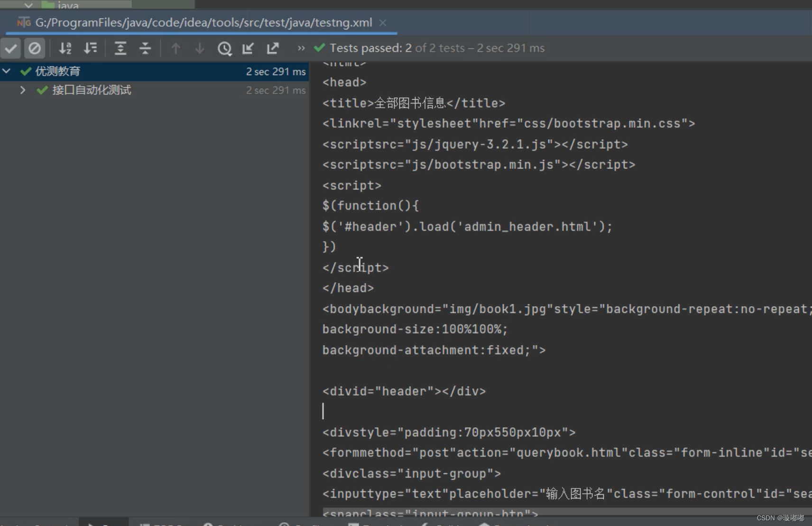Image resolution: width=812 pixels, height=526 pixels.
Task: Click the <head> line in console output
Action: [344, 82]
